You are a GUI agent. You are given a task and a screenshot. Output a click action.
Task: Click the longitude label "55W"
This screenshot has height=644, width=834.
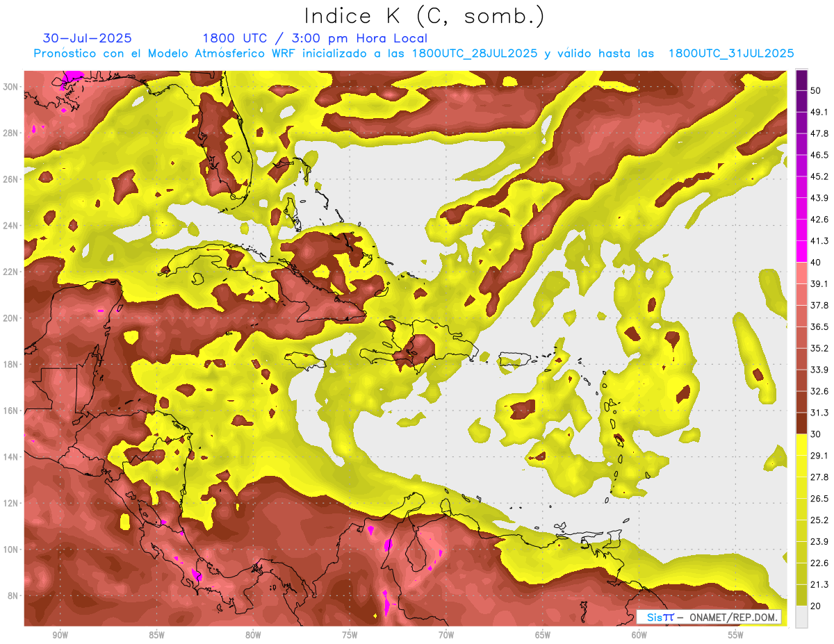(736, 636)
